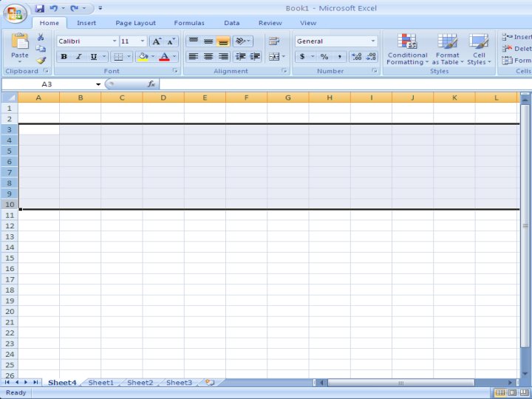Switch to Sheet1 worksheet
This screenshot has width=532, height=399.
(x=100, y=383)
